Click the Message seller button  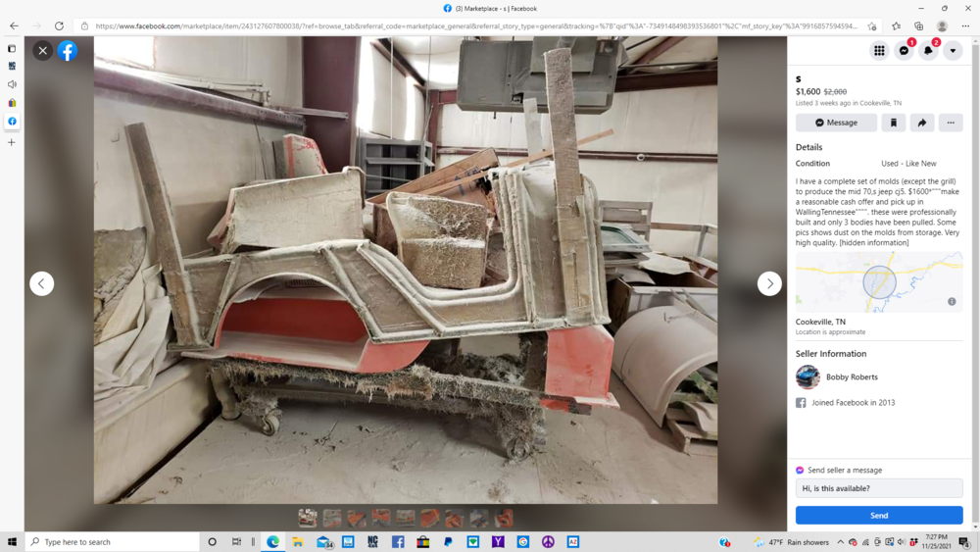click(x=836, y=123)
